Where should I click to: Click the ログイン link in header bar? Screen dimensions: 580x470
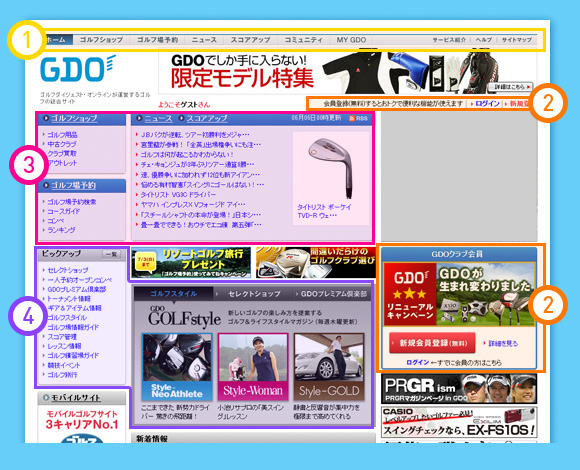tap(488, 104)
